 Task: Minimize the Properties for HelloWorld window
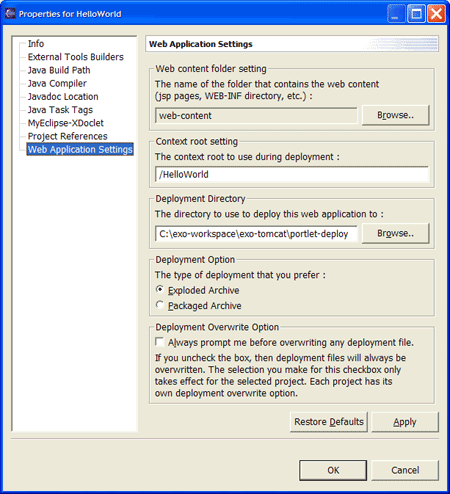396,14
